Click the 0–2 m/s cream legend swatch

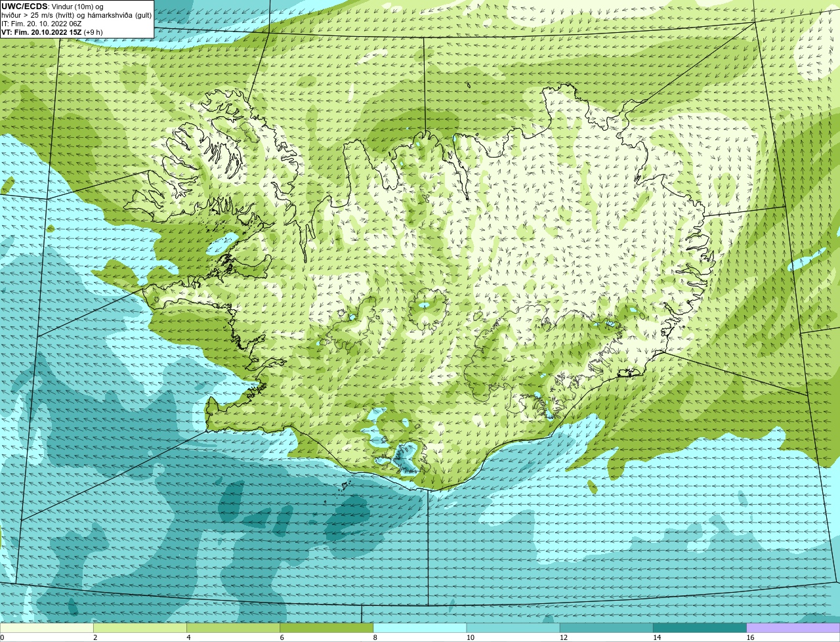coord(47,628)
